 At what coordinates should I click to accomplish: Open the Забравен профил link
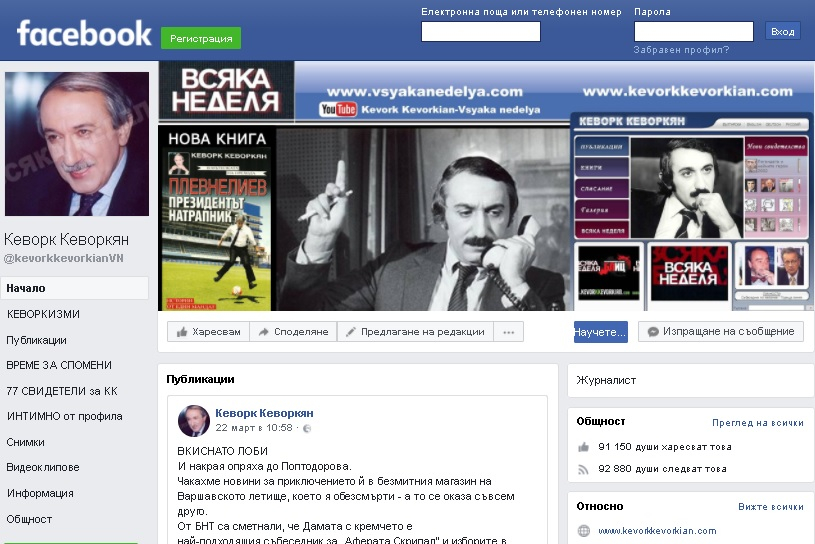pyautogui.click(x=681, y=50)
